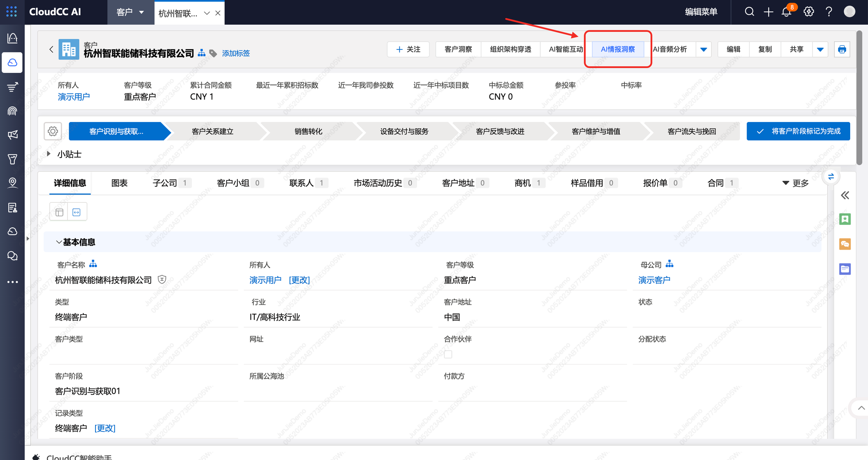The height and width of the screenshot is (460, 868).
Task: Open the 更多 tabs dropdown
Action: tap(796, 183)
